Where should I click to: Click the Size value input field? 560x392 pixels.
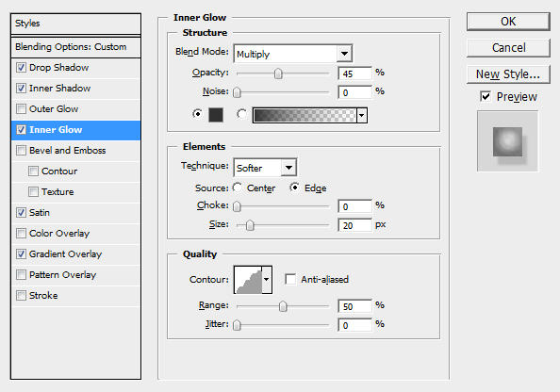(x=354, y=225)
